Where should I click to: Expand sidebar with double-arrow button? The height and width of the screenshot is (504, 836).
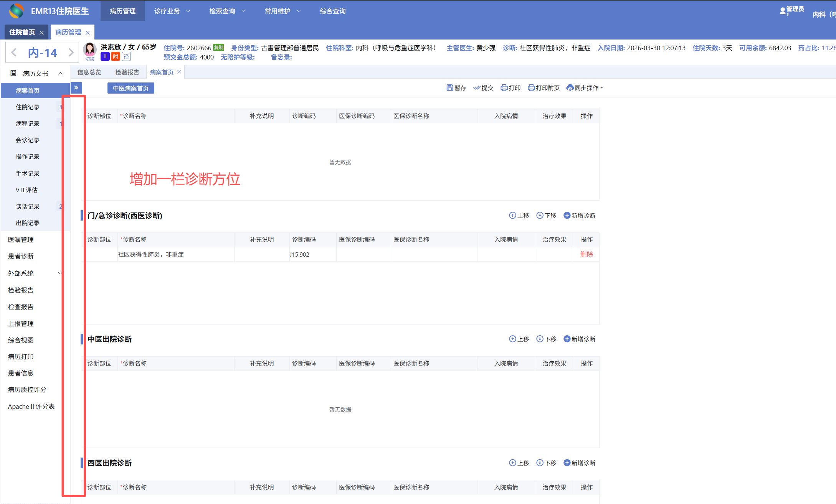pos(76,88)
